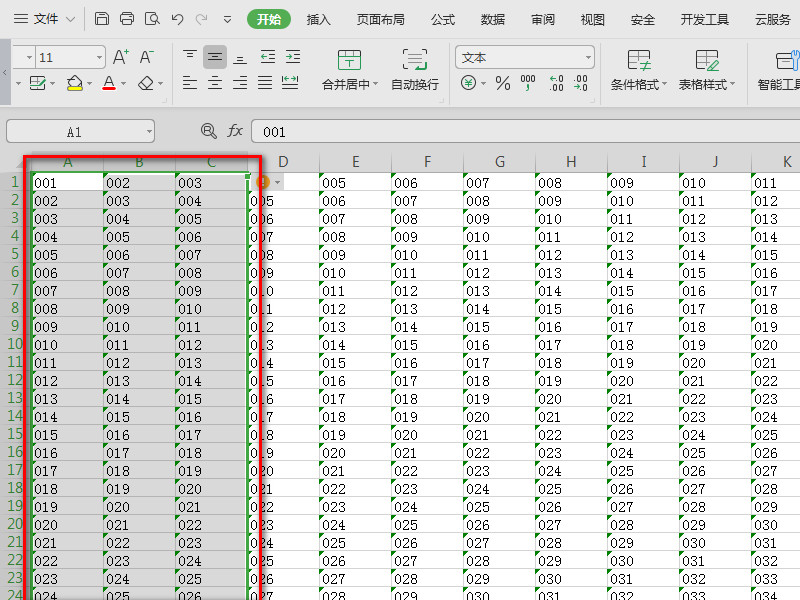Click the fx insert function icon
800x600 pixels.
point(235,131)
